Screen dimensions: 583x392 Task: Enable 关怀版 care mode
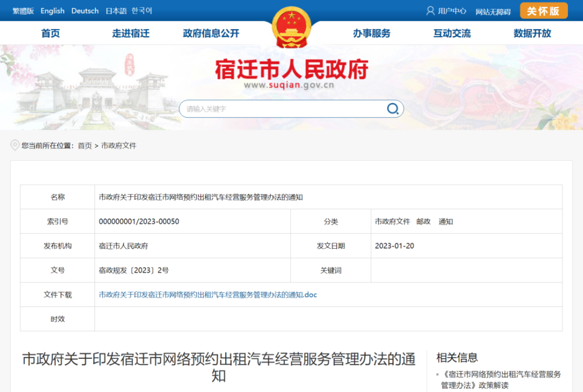tap(543, 11)
